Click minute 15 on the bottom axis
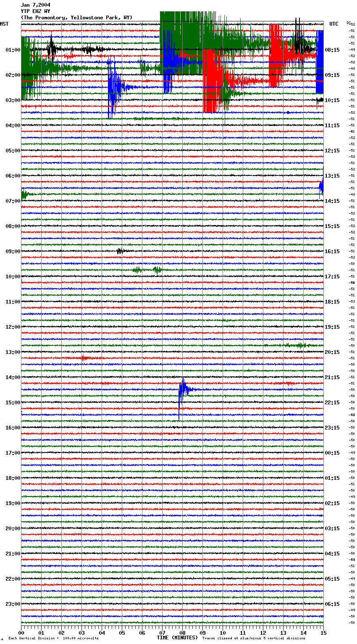This screenshot has height=644, width=357. click(323, 633)
